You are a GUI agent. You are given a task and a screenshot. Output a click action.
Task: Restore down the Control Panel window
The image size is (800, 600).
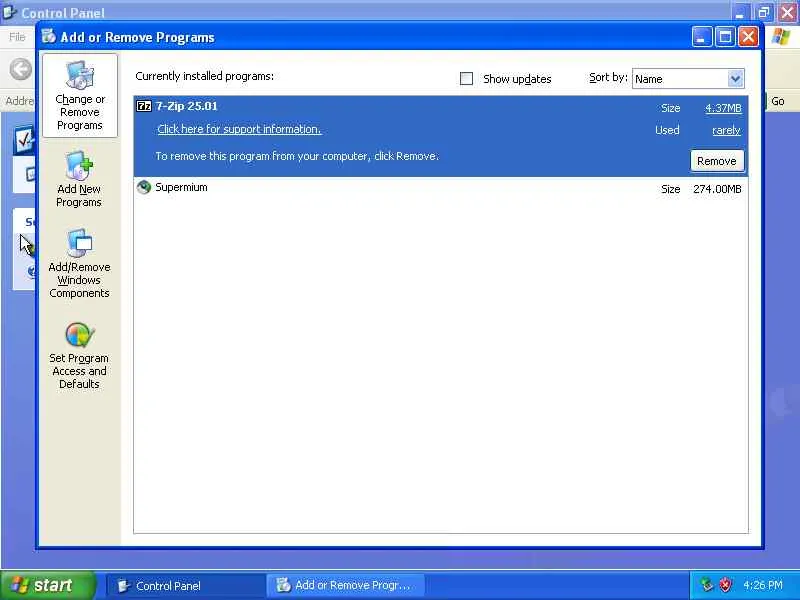(x=764, y=12)
